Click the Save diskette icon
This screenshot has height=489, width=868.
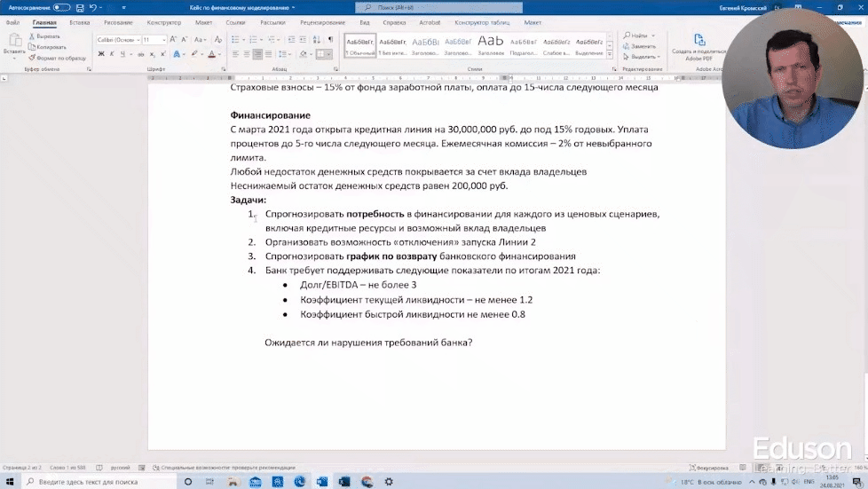click(80, 8)
